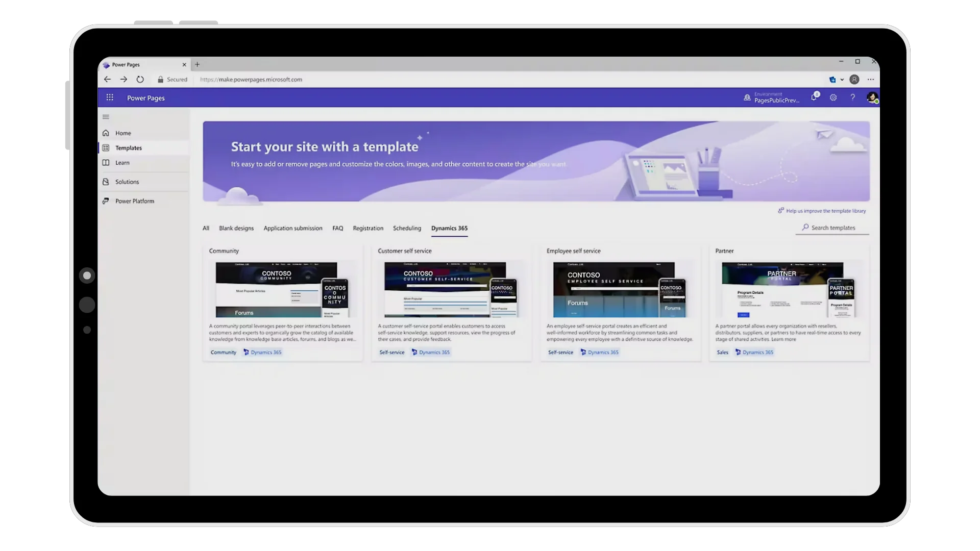Click the Search templates field
Viewport: 980px width, 551px height.
832,228
